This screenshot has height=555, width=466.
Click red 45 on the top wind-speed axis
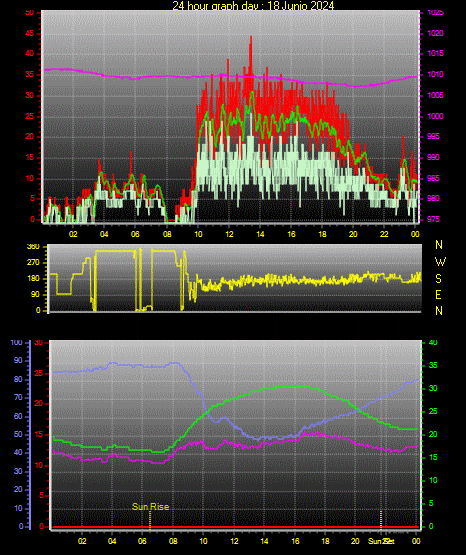click(x=30, y=34)
